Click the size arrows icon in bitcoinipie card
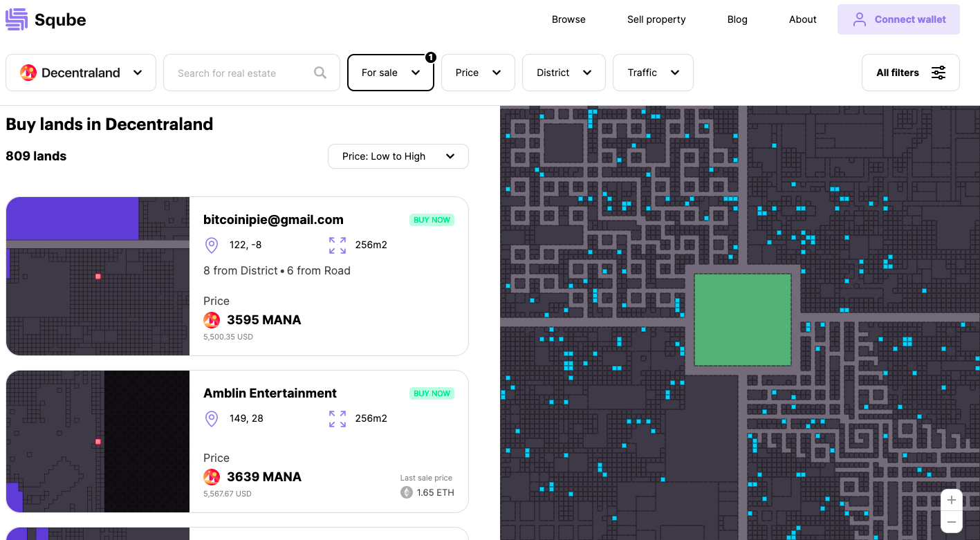 point(338,245)
